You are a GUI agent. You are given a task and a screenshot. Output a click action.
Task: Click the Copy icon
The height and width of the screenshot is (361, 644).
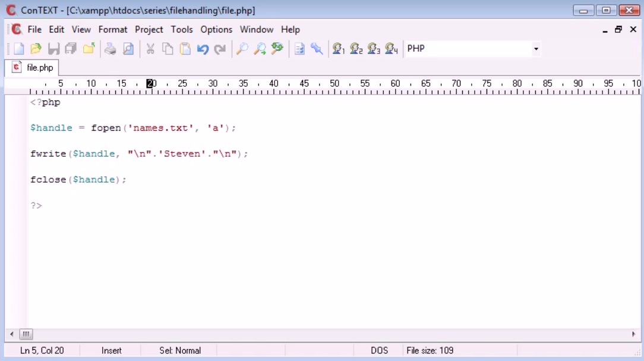(x=168, y=49)
